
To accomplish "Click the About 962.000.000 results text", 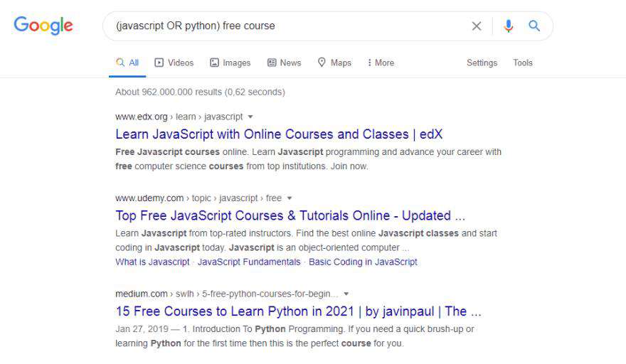I will coord(200,92).
